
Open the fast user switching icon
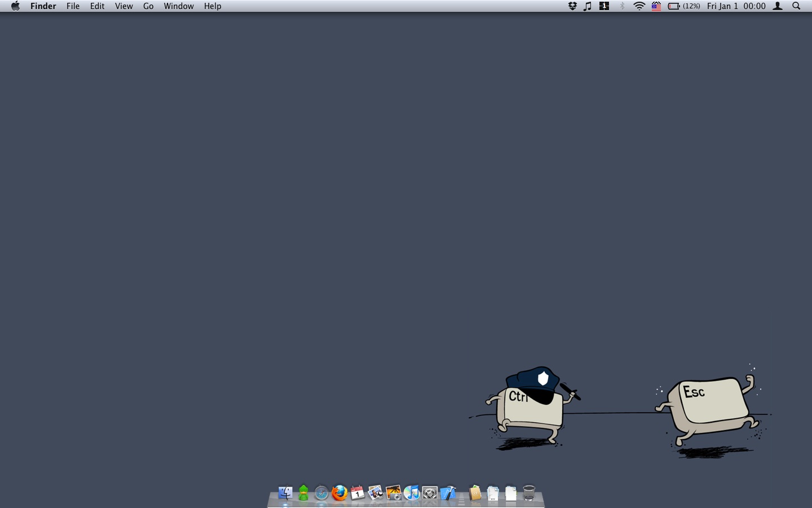tap(778, 6)
